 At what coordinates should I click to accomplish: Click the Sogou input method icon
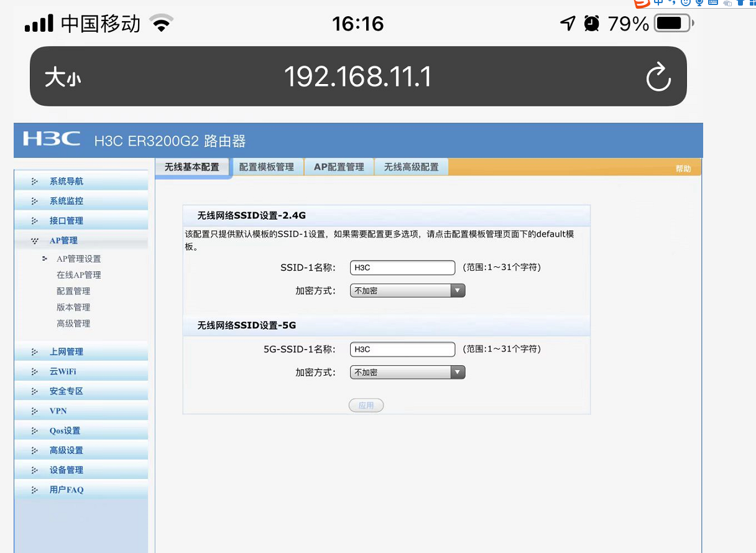(642, 4)
